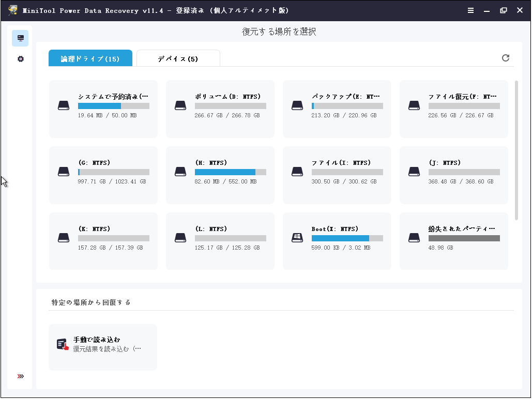The height and width of the screenshot is (399, 532).
Task: Refresh the drive list
Action: 506,58
